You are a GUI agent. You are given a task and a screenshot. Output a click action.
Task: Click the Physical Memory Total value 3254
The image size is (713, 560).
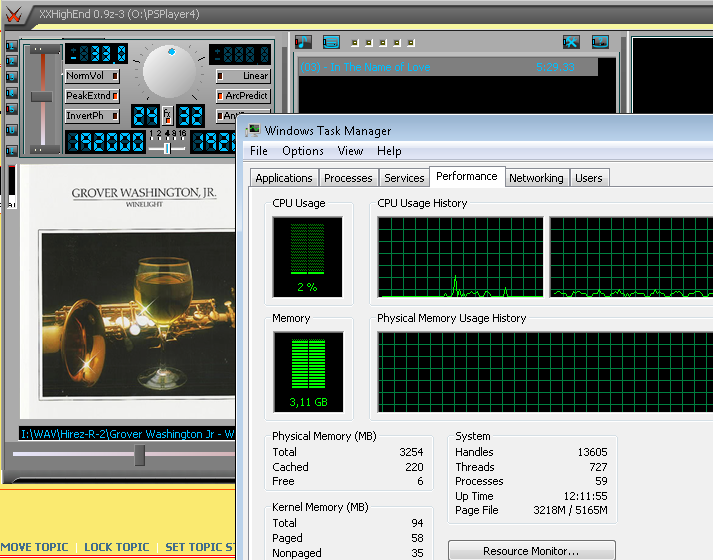click(411, 452)
